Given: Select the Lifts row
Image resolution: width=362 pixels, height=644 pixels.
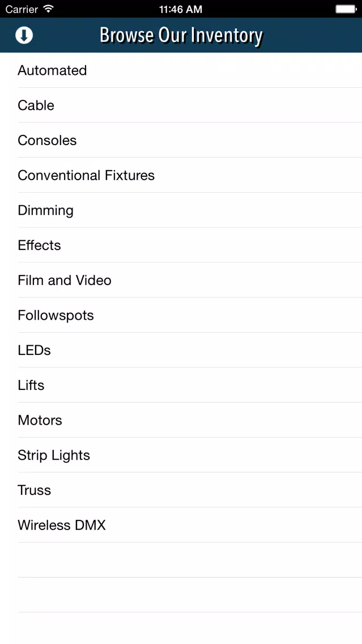Looking at the screenshot, I should [x=181, y=385].
